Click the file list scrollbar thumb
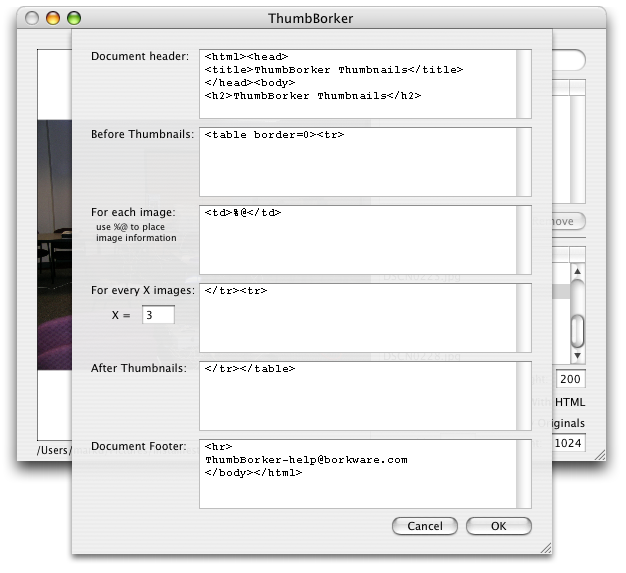 pyautogui.click(x=577, y=331)
